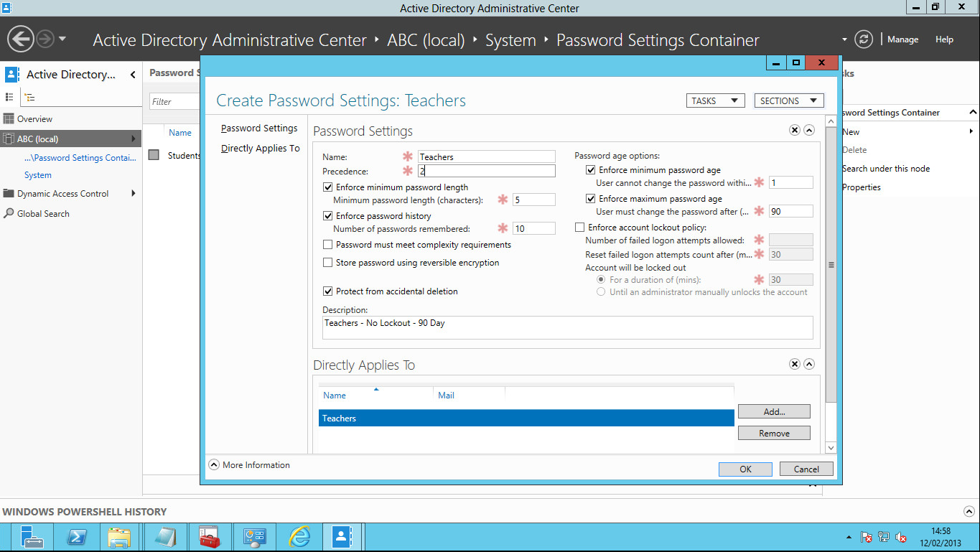Open Properties in the Tasks pane
The image size is (980, 552).
point(862,187)
